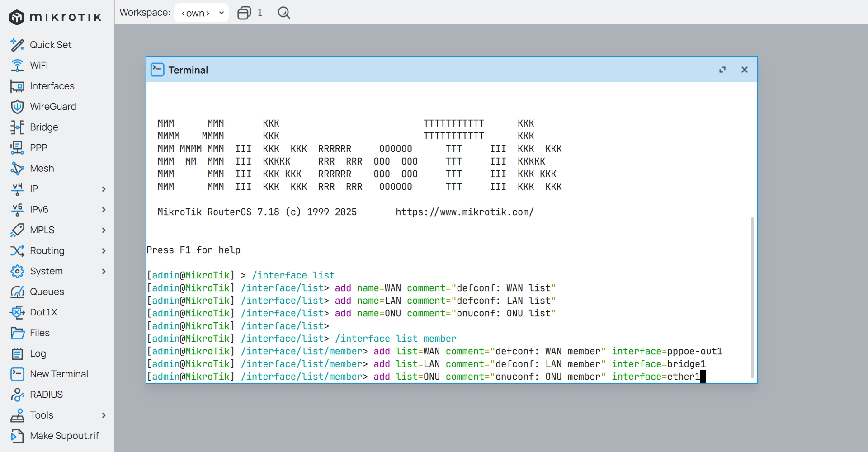868x452 pixels.
Task: Open the Dot1X menu item
Action: pos(57,312)
